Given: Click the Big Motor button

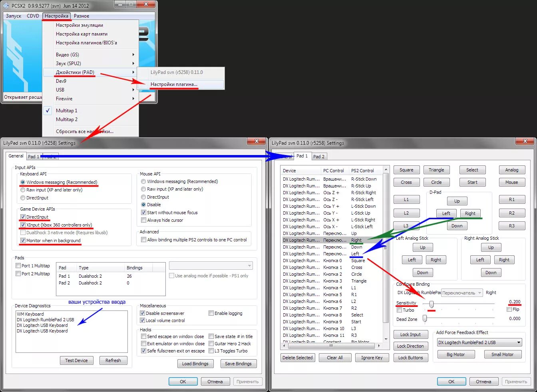Looking at the screenshot, I should [456, 354].
